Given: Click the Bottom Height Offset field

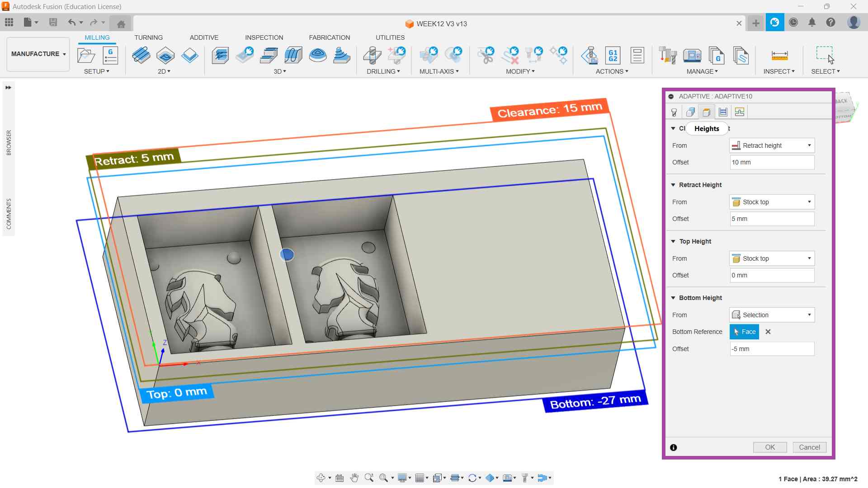Looking at the screenshot, I should [772, 349].
